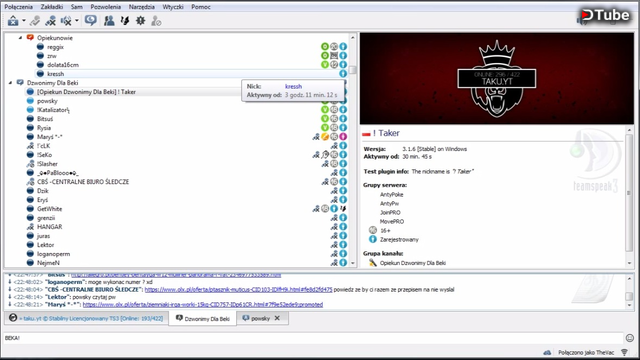Select the Opiekun Taker user row
The image size is (640, 360).
(x=86, y=92)
